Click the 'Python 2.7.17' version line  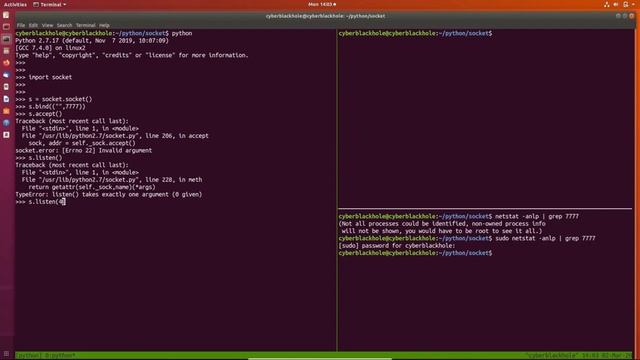point(92,40)
